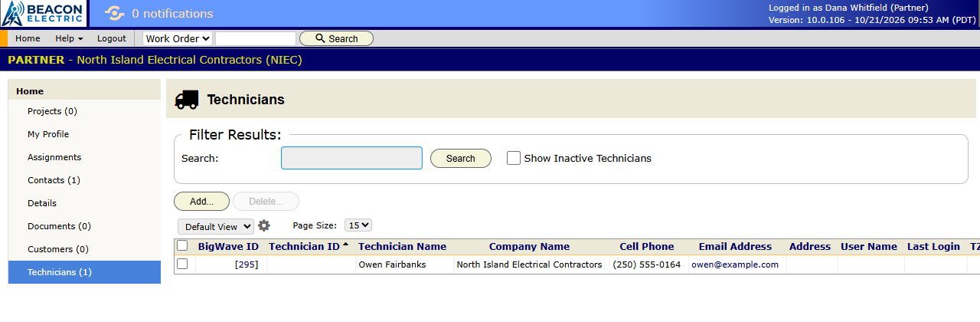Select Technicians (1) in the sidebar
The width and height of the screenshot is (980, 322).
(x=84, y=272)
